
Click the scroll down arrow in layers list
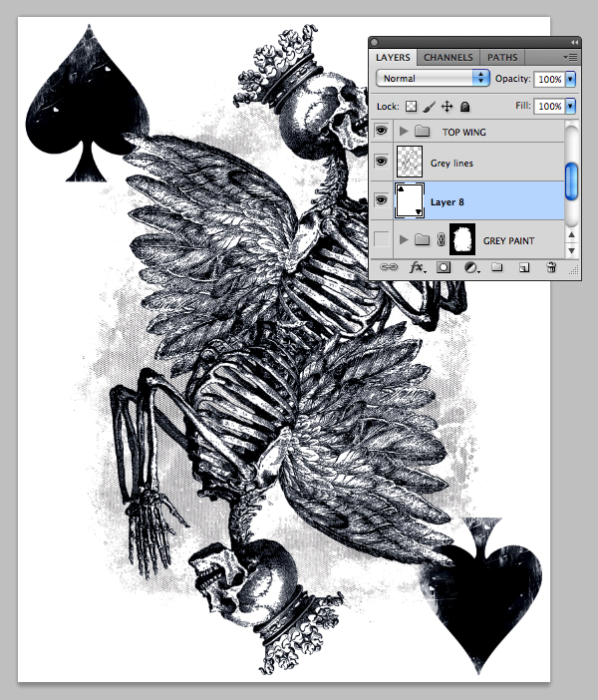[x=572, y=250]
